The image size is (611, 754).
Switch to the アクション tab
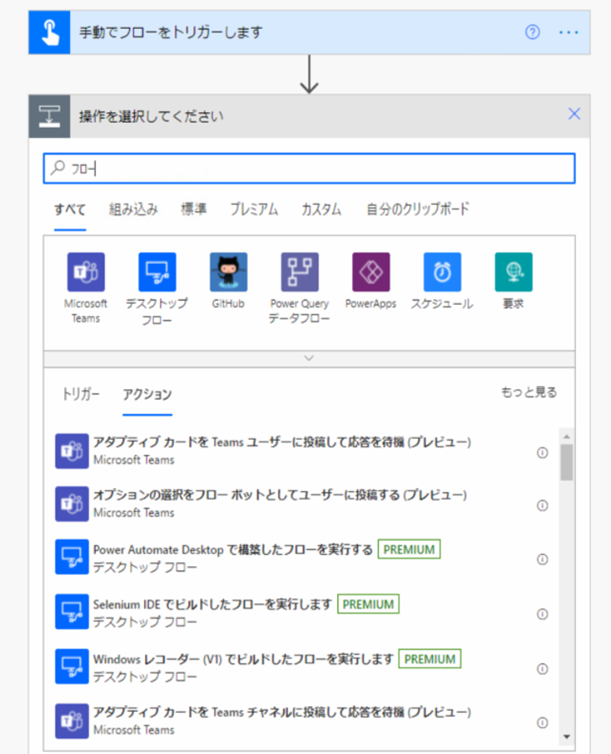click(x=147, y=394)
